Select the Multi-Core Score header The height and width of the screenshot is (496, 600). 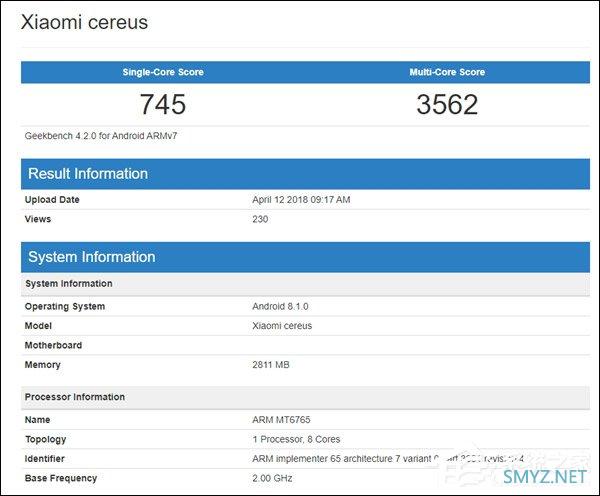[x=447, y=72]
